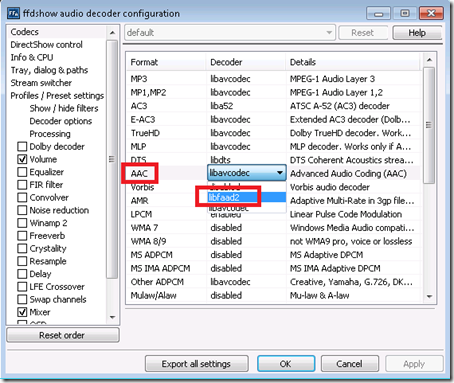The image size is (454, 383).
Task: Select the WMA 8/9 format row
Action: (x=273, y=241)
